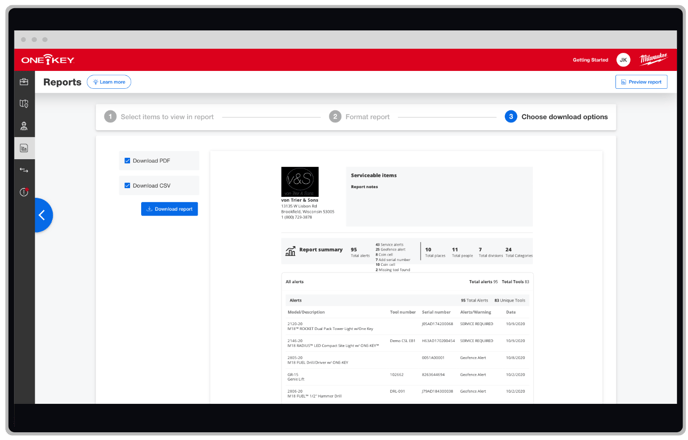Click the Download report button
This screenshot has height=440, width=688.
coord(169,209)
